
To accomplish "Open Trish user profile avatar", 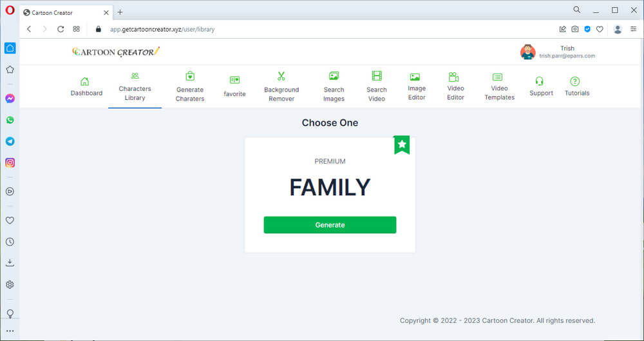I will [528, 52].
